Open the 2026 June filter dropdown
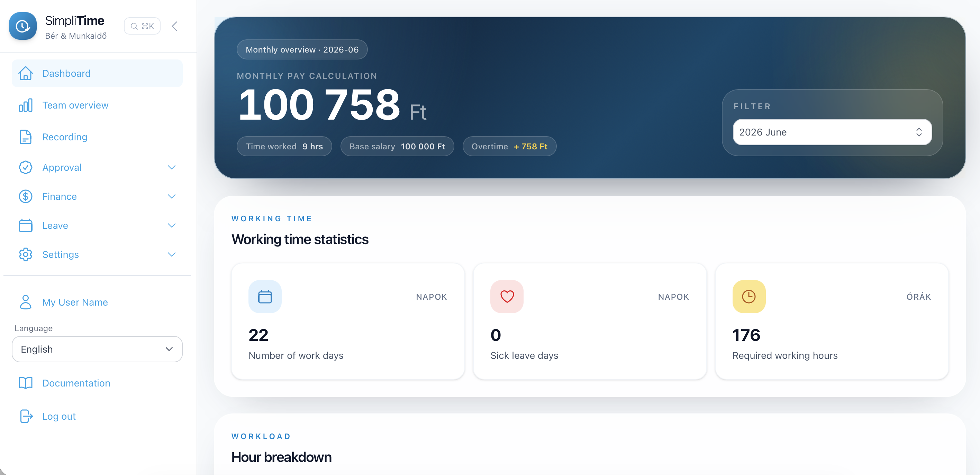The height and width of the screenshot is (475, 980). [x=832, y=132]
